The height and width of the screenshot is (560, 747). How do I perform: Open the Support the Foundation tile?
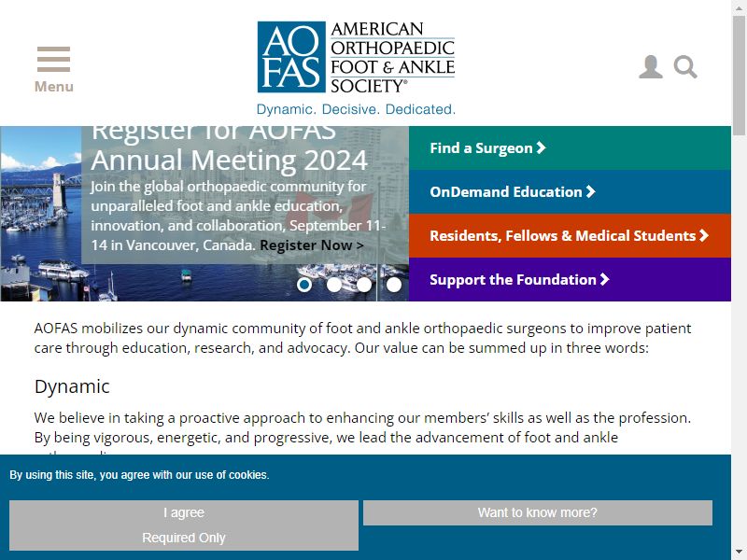tap(570, 279)
